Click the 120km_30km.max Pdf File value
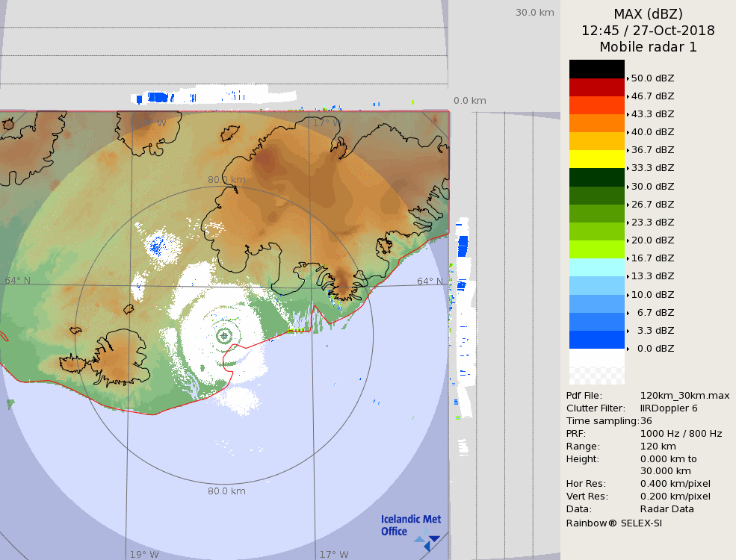Screen dimensions: 736x560 click(x=684, y=396)
